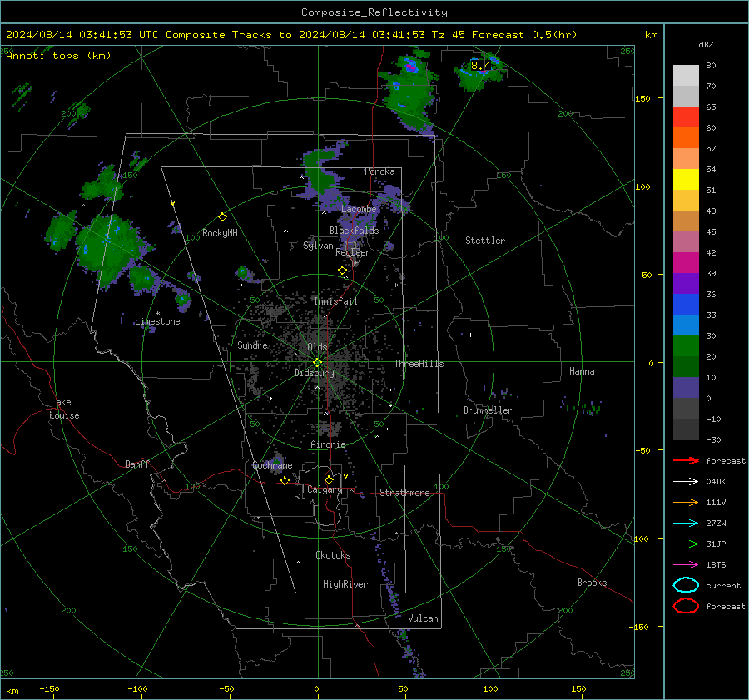Image resolution: width=749 pixels, height=700 pixels.
Task: Click the '8.4' storm top annotation
Action: 480,66
